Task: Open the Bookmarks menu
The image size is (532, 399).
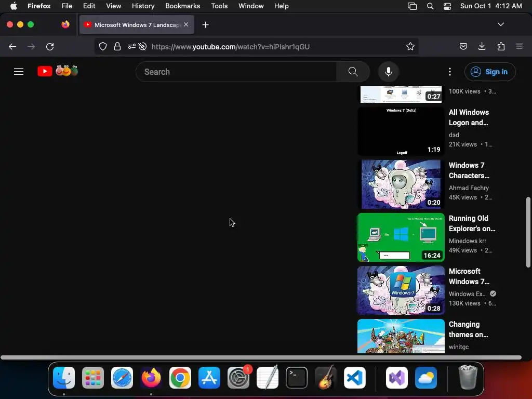Action: click(182, 6)
